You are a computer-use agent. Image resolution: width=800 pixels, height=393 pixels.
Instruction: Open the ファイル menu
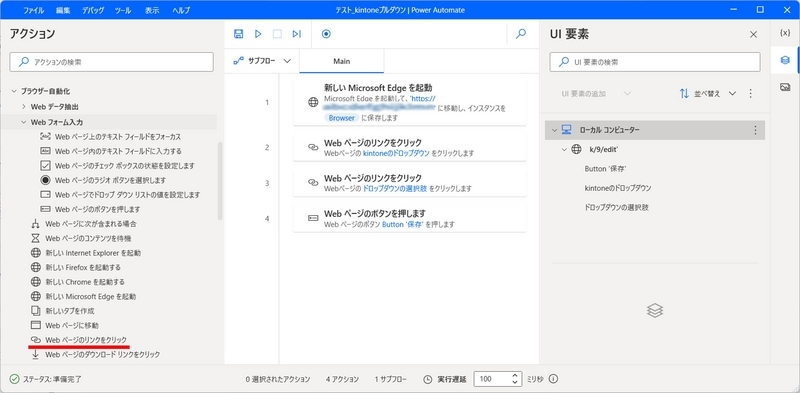click(33, 10)
